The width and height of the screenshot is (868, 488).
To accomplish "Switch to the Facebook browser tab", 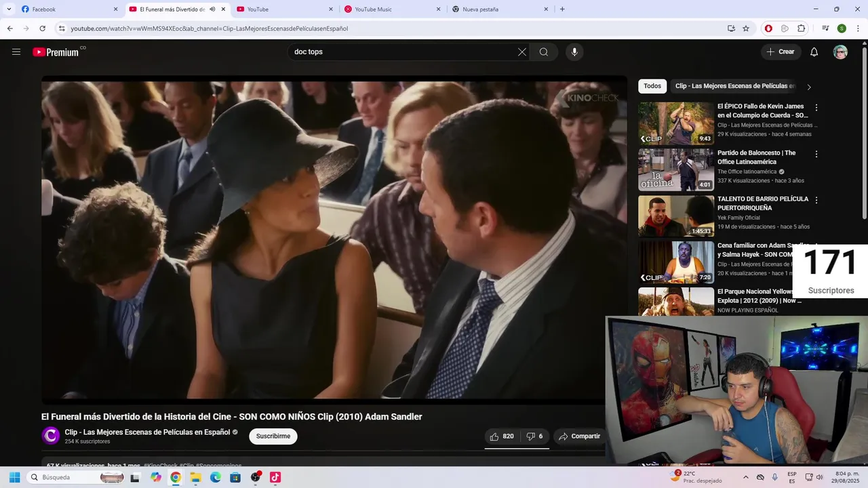I will click(69, 9).
